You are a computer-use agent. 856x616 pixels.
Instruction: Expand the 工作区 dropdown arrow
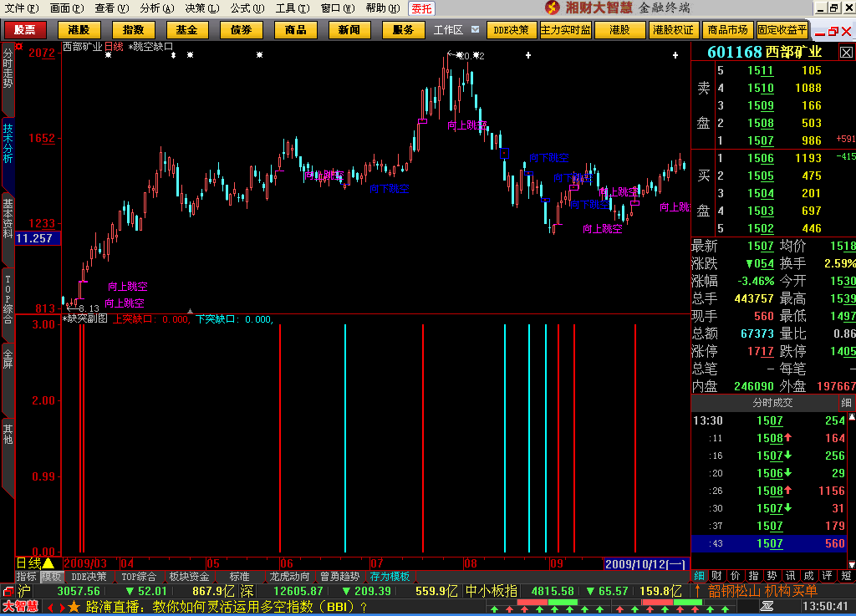(475, 29)
